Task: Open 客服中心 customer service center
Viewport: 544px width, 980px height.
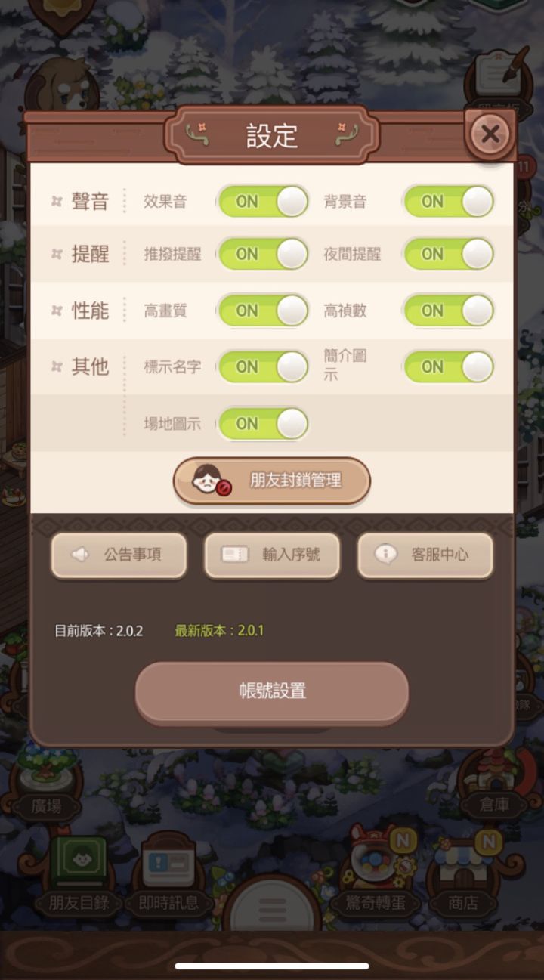Action: (x=425, y=555)
